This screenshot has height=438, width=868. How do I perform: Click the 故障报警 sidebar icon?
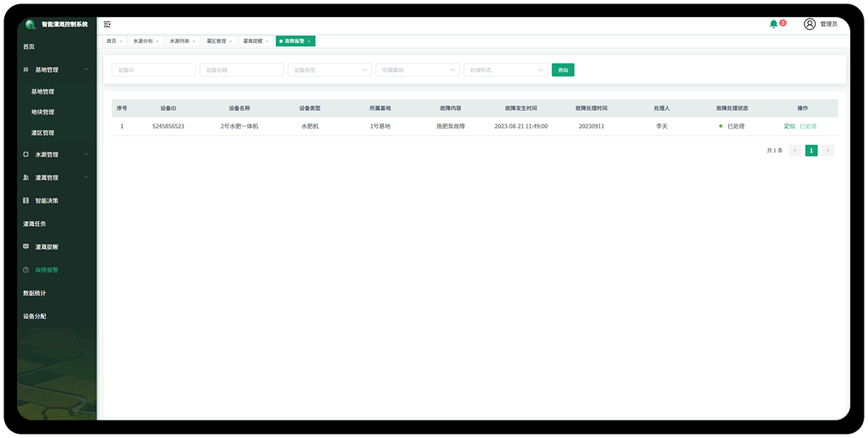26,270
